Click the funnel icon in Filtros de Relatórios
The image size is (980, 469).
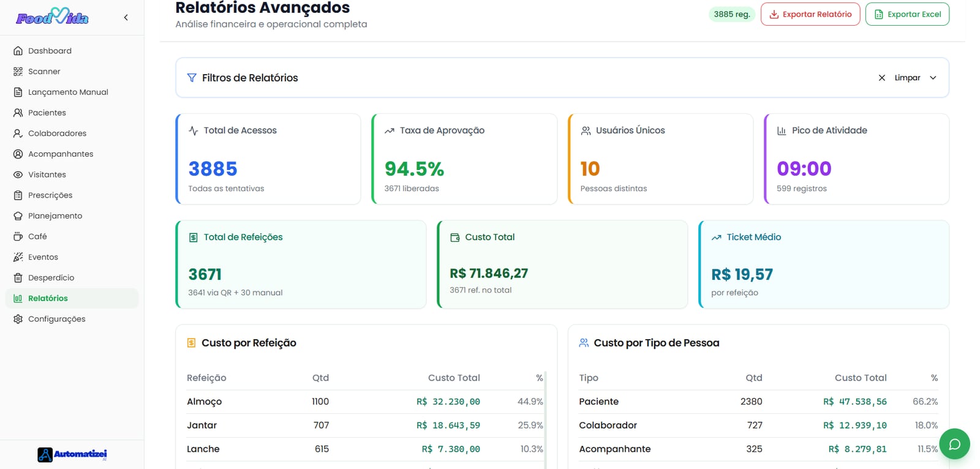tap(192, 78)
